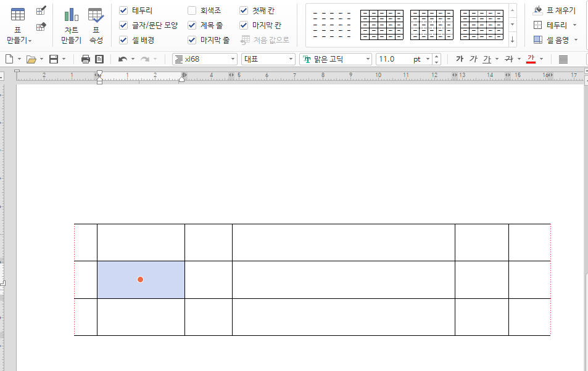Apply bold 가 formatting
The width and height of the screenshot is (588, 371).
pyautogui.click(x=460, y=59)
